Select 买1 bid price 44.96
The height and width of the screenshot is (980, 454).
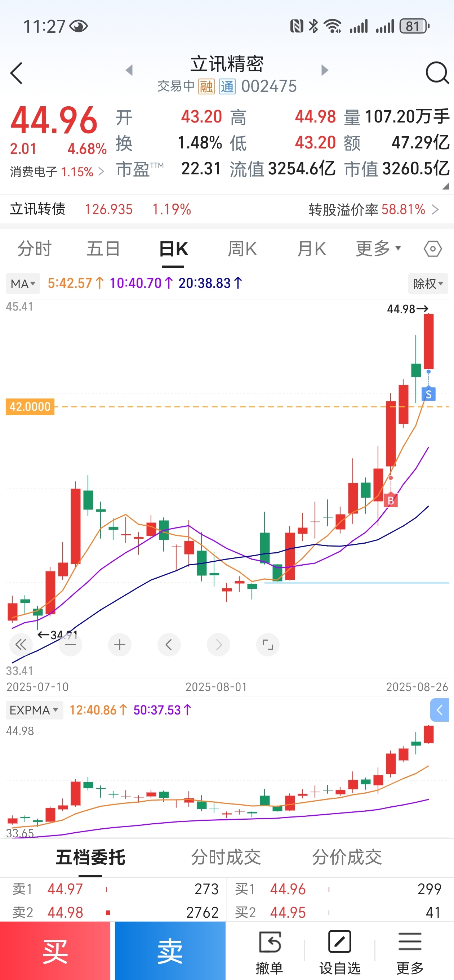tap(288, 889)
